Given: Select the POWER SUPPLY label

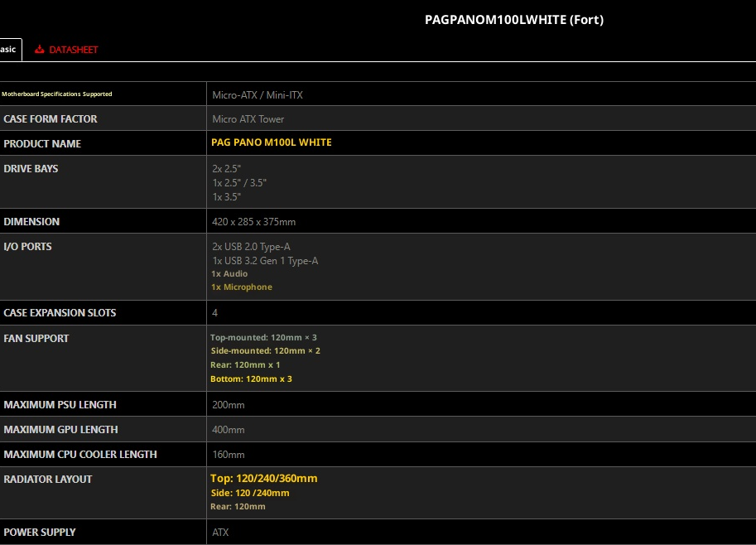Looking at the screenshot, I should pos(40,532).
